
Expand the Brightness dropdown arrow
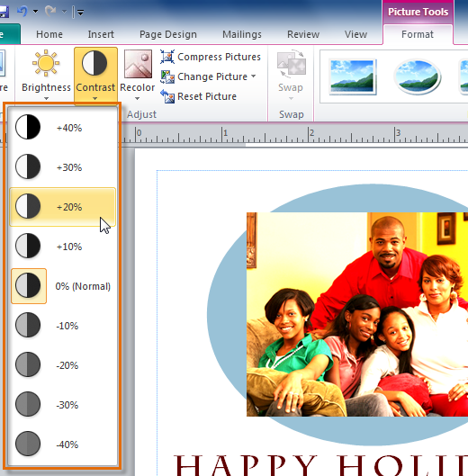click(46, 98)
